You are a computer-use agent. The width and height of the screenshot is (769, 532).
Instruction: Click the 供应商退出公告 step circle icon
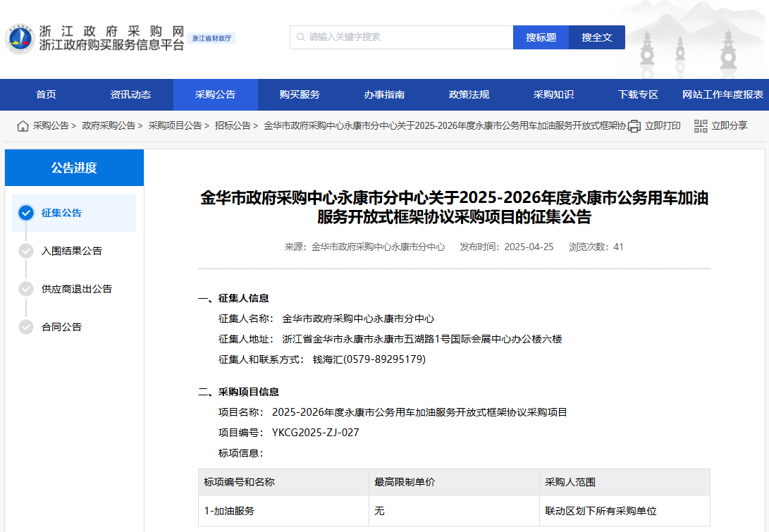[x=26, y=289]
